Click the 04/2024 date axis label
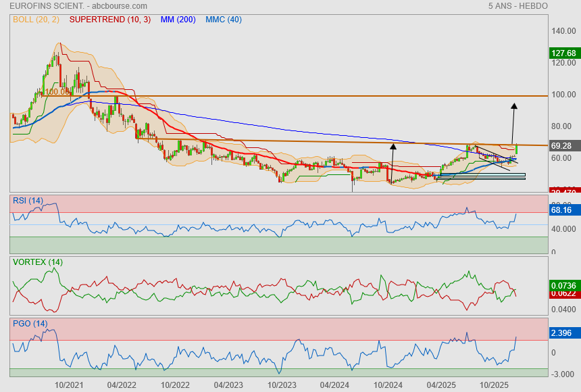Viewport: 581px width, 392px height. 334,384
